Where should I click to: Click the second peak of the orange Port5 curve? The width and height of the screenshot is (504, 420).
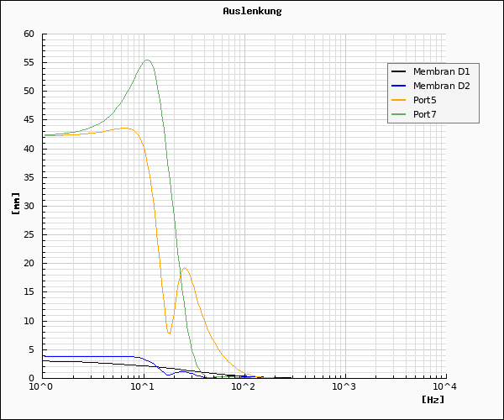[x=185, y=268]
